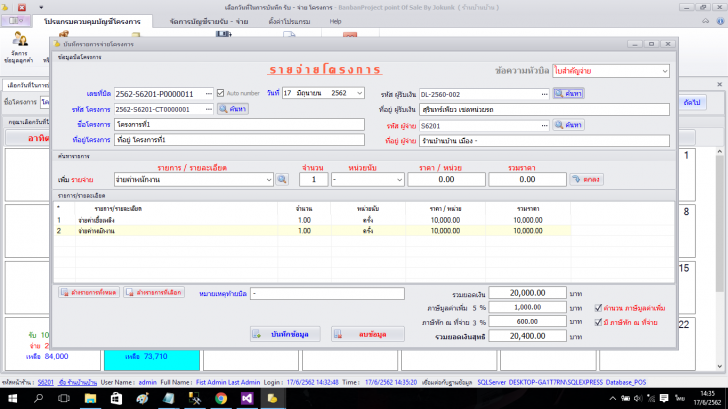Screen dimensions: 728x409
Task: Click the ลบข้อมูล delete data button
Action: 368,334
